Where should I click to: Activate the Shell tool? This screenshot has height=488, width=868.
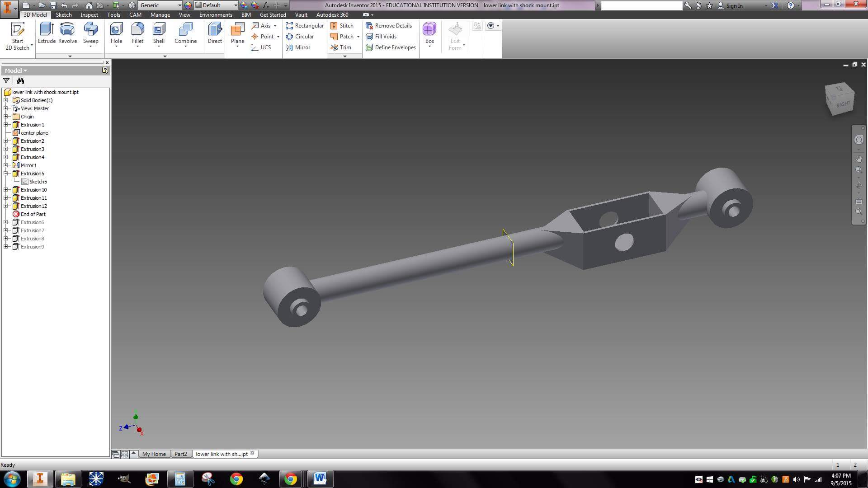point(159,33)
